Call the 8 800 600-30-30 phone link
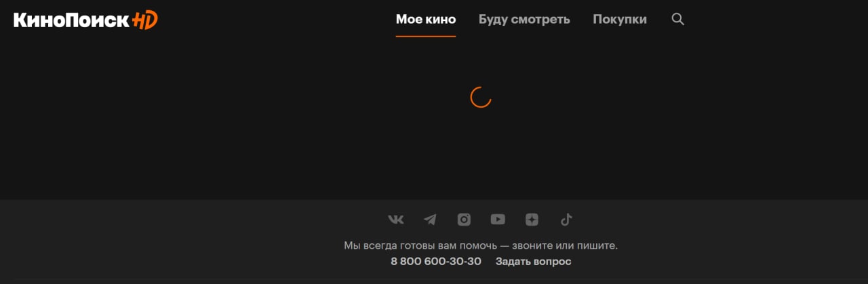 point(436,261)
